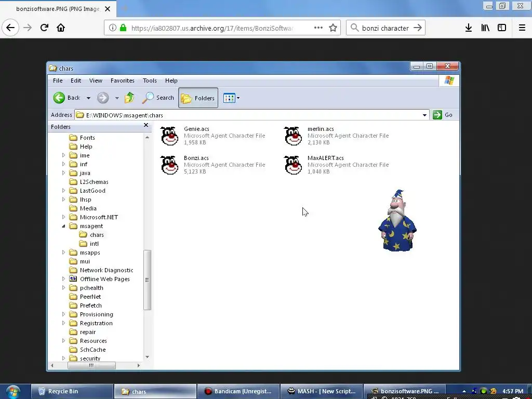Go back in the Firefox browser

[10, 28]
